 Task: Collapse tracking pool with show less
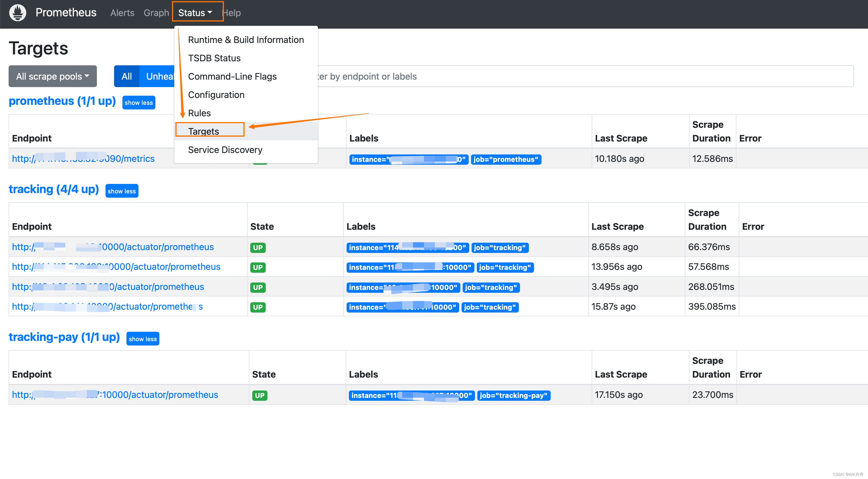pyautogui.click(x=122, y=191)
